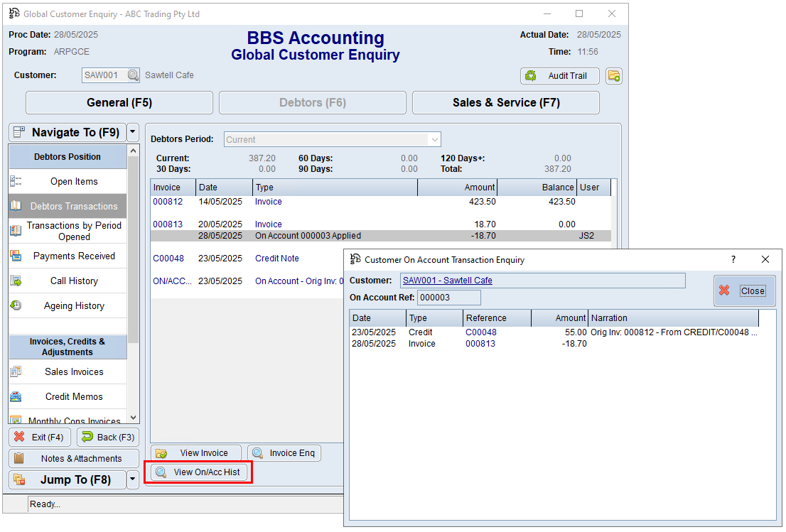Click the View On/Acc Hist button

[199, 472]
